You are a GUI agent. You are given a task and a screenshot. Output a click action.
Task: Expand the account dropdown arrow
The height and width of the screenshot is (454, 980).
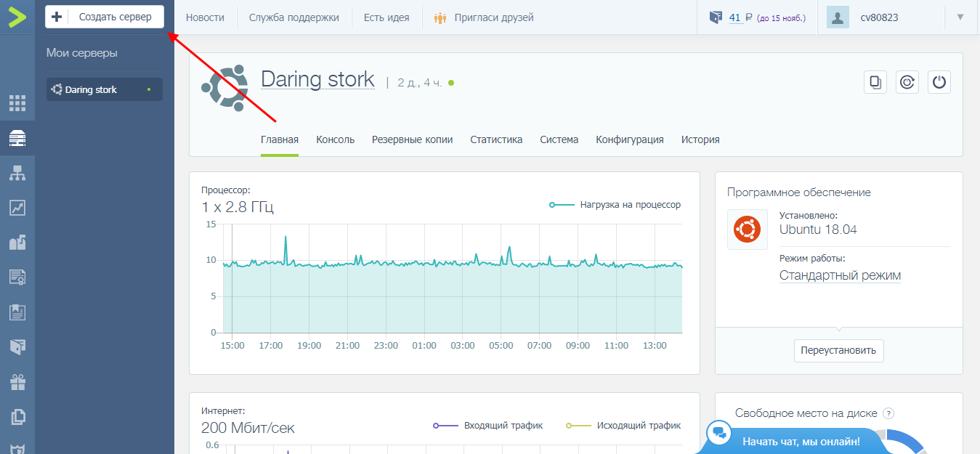pyautogui.click(x=960, y=17)
